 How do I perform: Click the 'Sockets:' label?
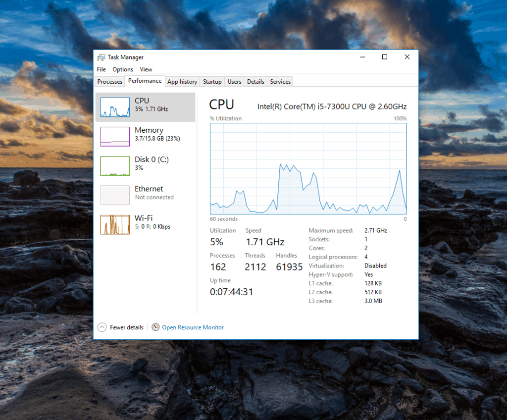click(319, 239)
